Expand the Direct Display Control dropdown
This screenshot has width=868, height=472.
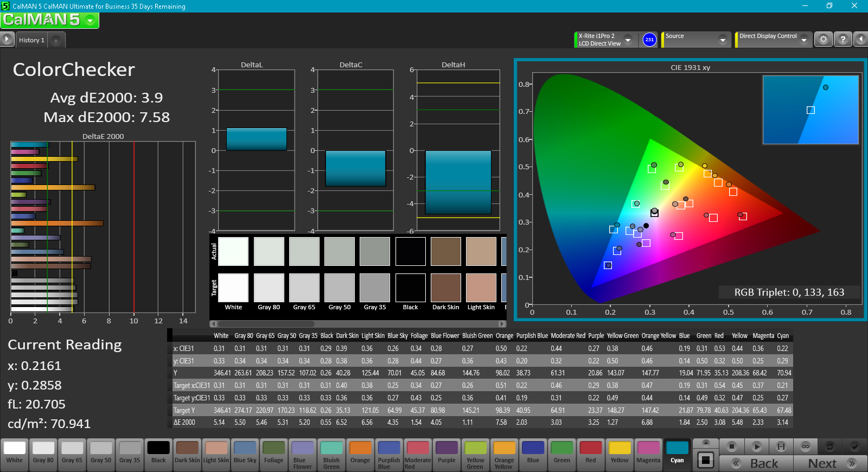tap(804, 40)
